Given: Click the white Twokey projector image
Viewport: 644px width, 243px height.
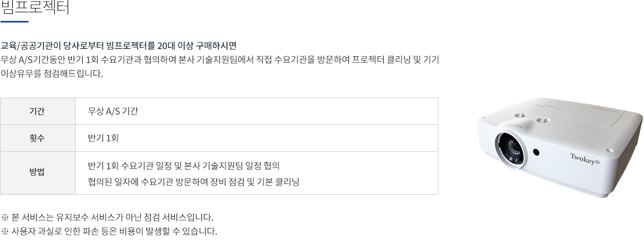Looking at the screenshot, I should click(560, 146).
